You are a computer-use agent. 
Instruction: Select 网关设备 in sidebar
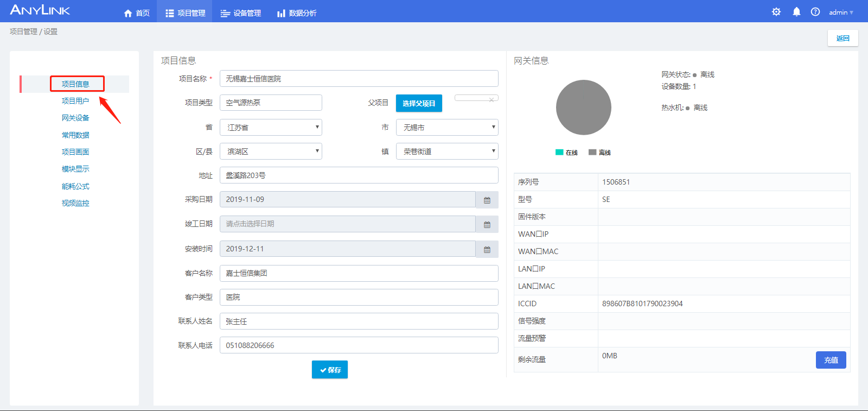click(75, 118)
